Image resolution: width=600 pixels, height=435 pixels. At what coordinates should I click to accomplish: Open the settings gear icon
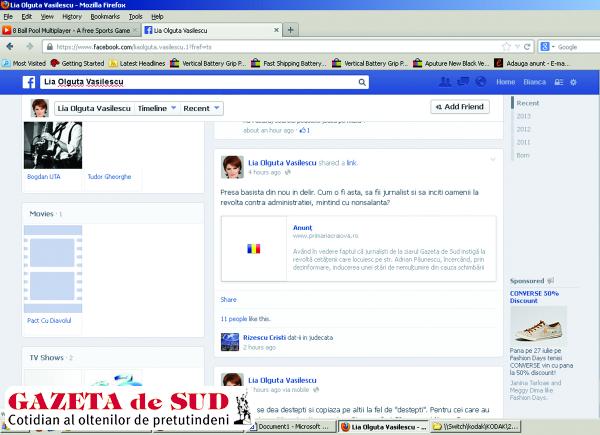[573, 82]
